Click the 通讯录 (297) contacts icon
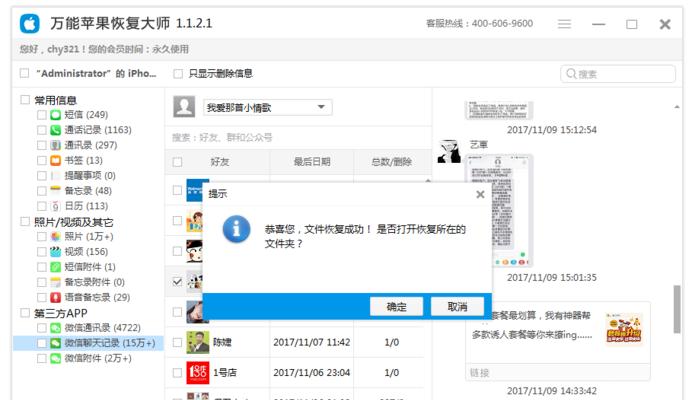Viewport: 692px width, 400px height. [56, 145]
